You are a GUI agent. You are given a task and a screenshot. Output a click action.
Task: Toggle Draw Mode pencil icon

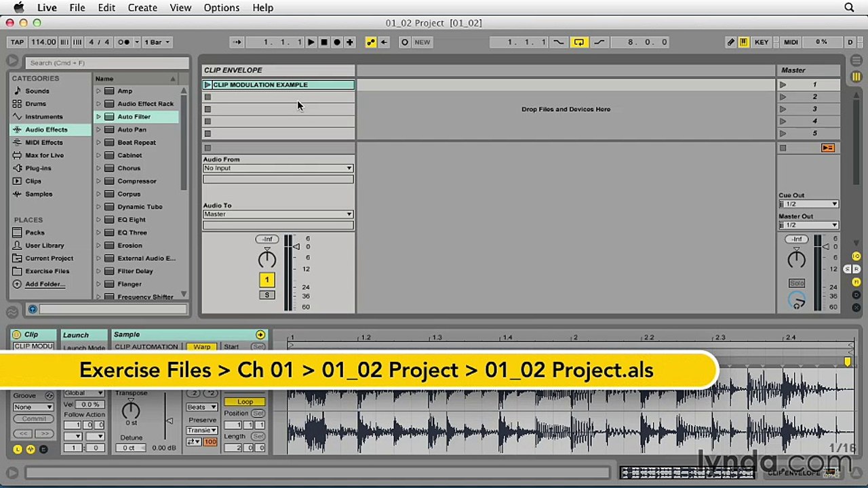[x=731, y=42]
